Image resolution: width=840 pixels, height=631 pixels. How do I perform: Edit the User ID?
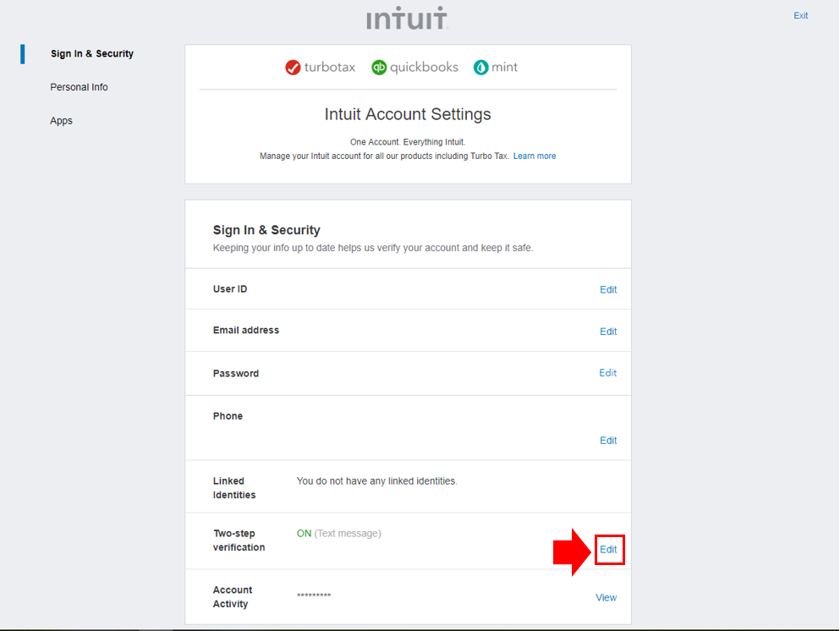pos(608,289)
